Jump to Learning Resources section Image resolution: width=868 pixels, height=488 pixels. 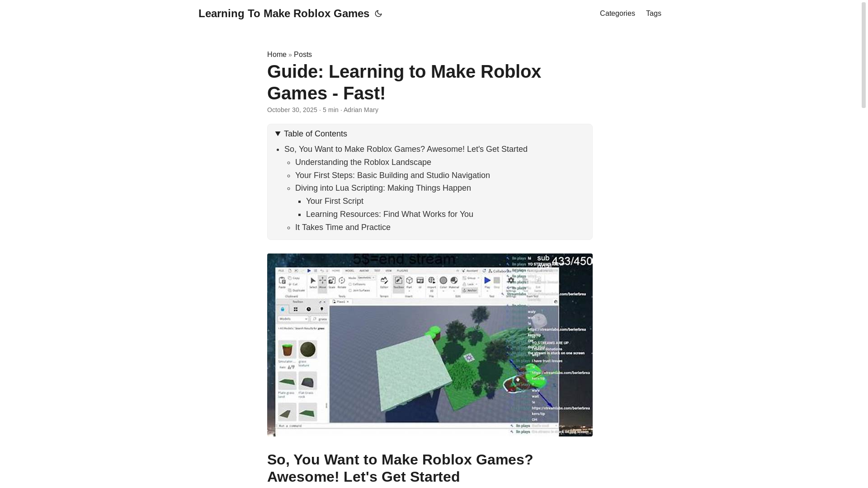[x=390, y=214]
